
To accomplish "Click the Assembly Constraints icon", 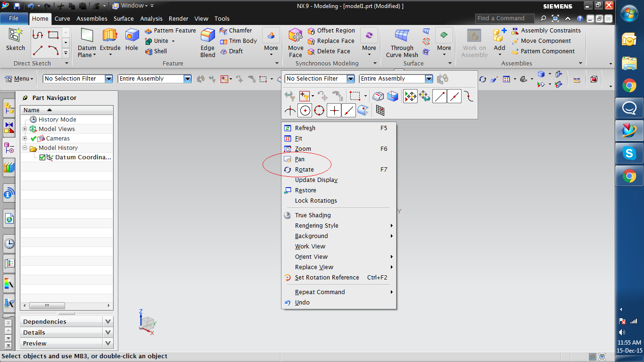I will coord(515,31).
